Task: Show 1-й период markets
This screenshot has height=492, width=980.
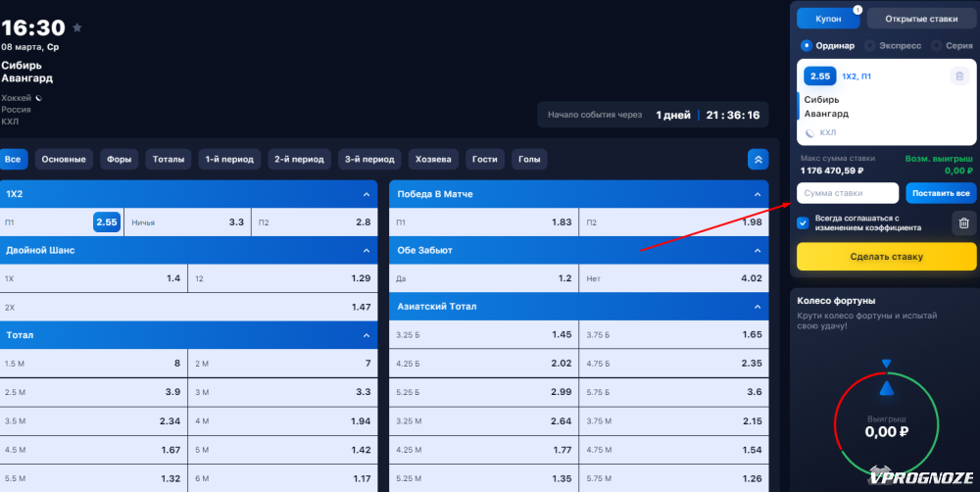Action: 229,160
